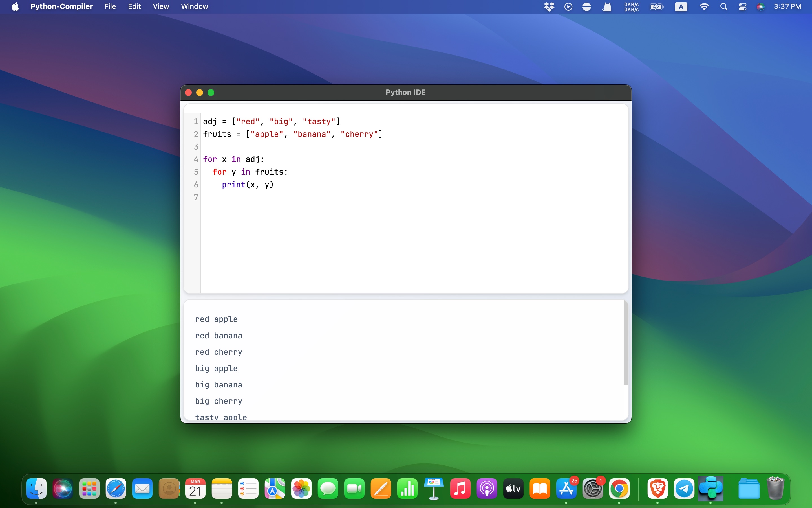Open Launchpad from the dock
Screen dimensions: 812x508
pos(89,489)
